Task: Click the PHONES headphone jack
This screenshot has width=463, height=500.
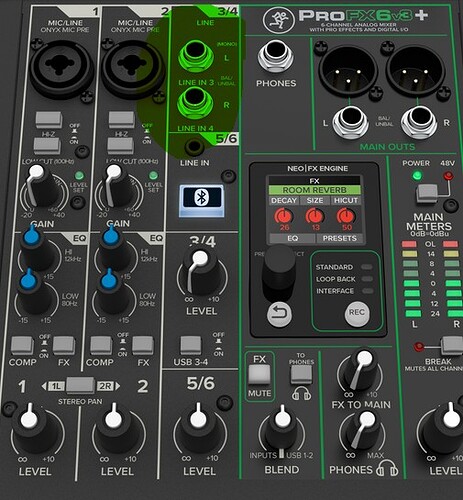Action: click(275, 56)
